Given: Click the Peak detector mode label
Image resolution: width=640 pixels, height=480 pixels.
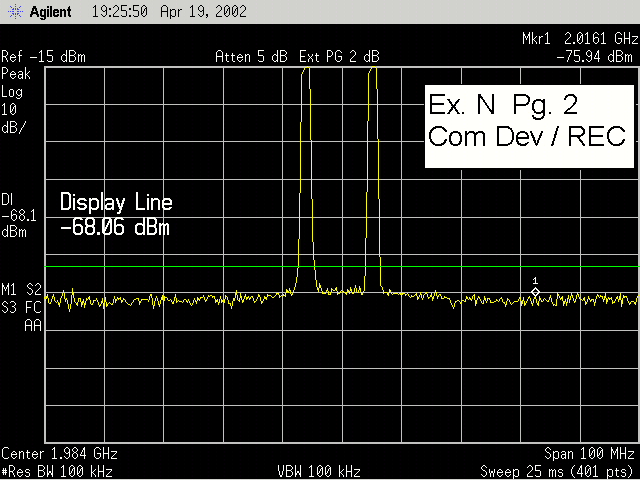Looking at the screenshot, I should coord(16,75).
